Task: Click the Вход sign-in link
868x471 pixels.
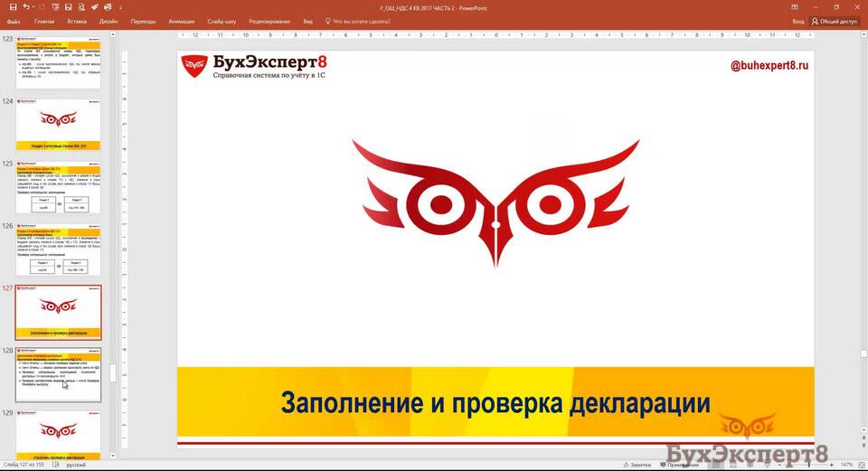Action: coord(797,22)
